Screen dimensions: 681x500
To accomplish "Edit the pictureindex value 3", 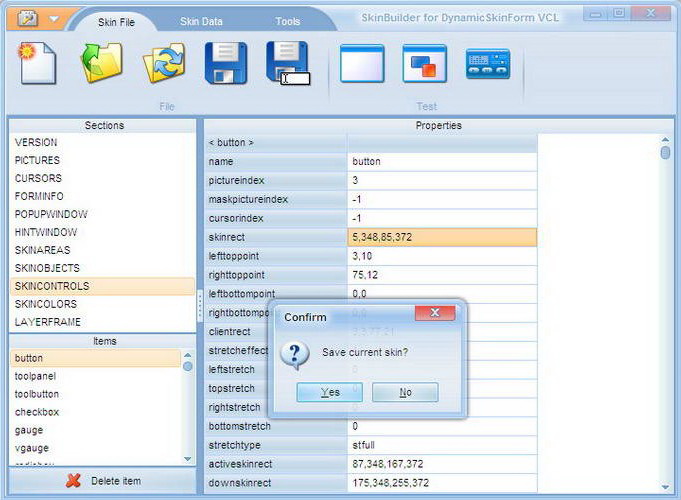I will (x=442, y=180).
